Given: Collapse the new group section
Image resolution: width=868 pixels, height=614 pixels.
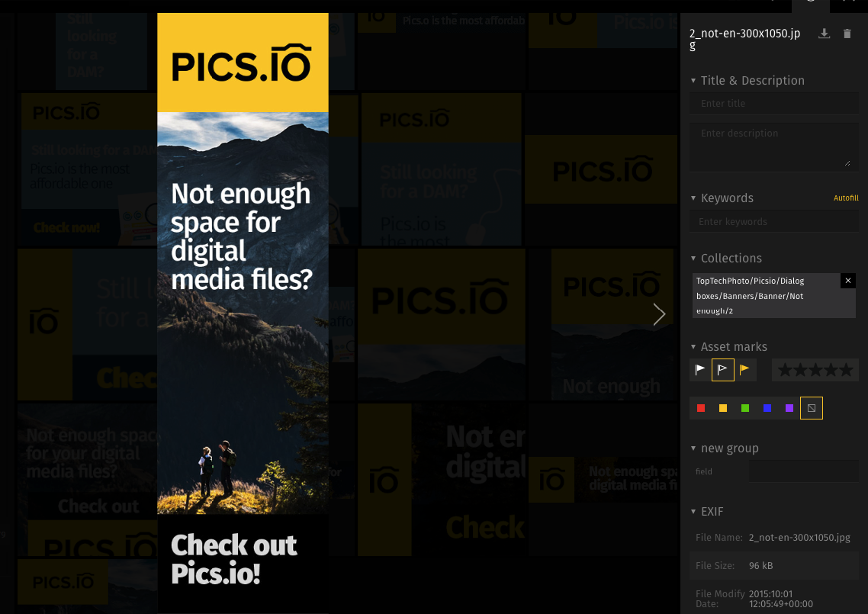Looking at the screenshot, I should coord(693,448).
